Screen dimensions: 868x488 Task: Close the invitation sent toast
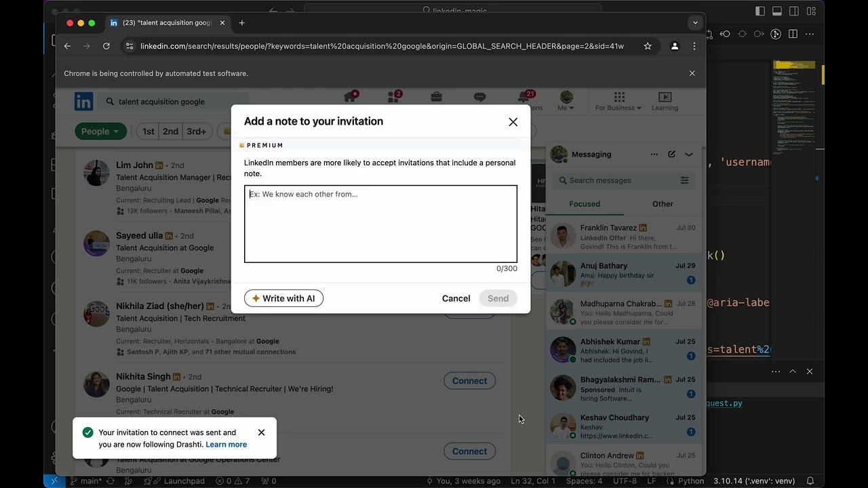[261, 432]
